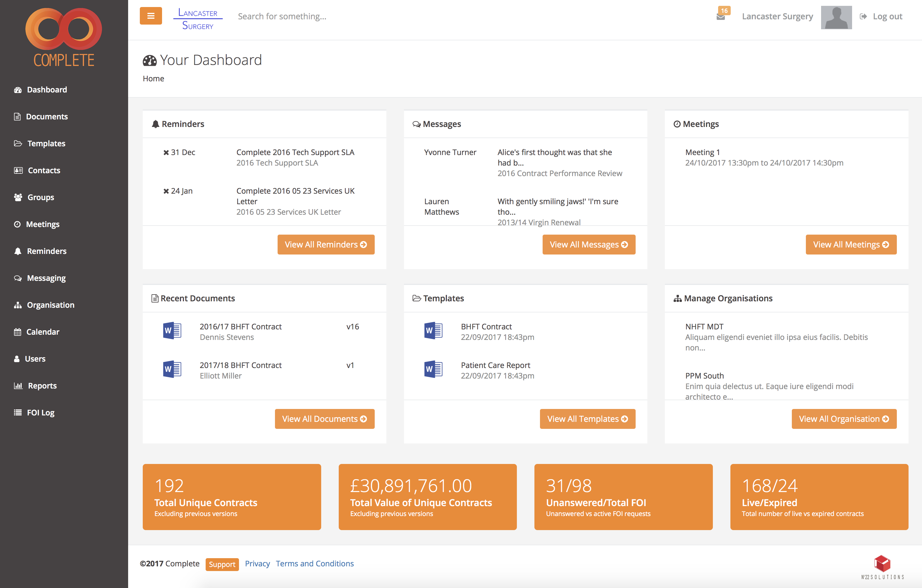922x588 pixels.
Task: Click the Lancaster Surgery logo in header
Action: [197, 19]
